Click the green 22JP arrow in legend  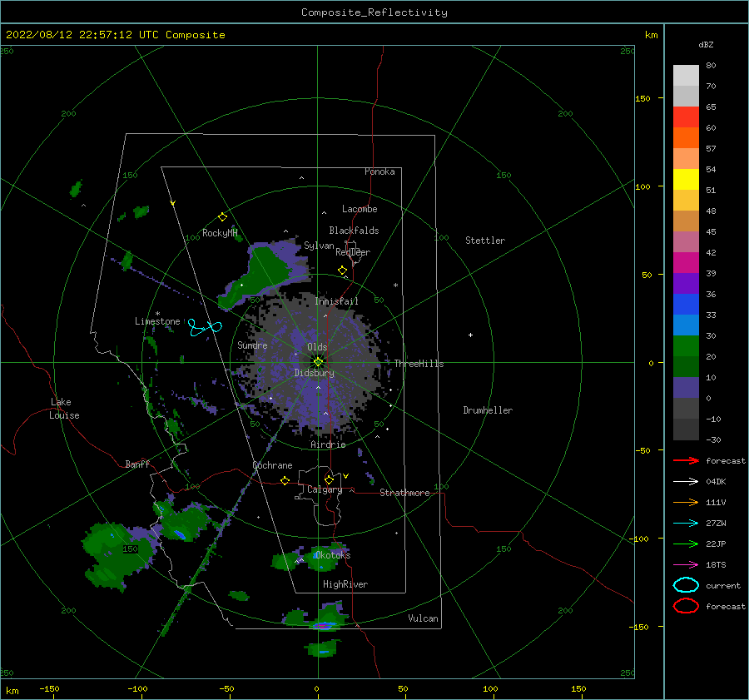pyautogui.click(x=686, y=544)
